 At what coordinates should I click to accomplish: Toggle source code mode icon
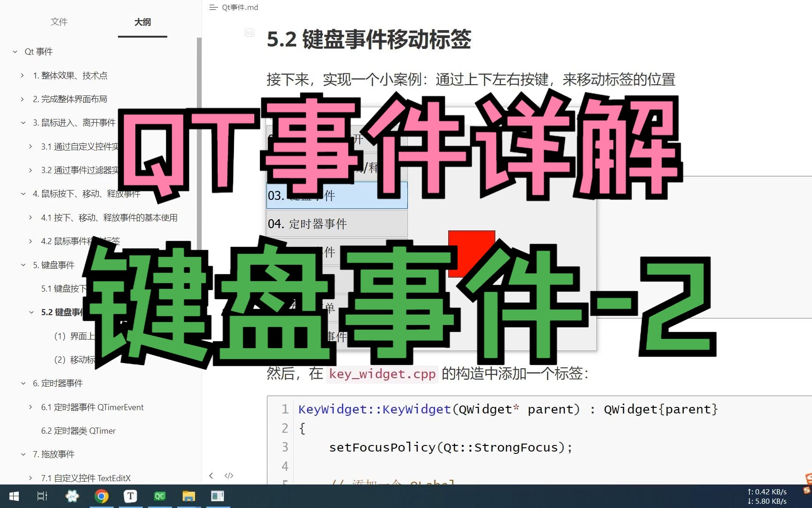pos(229,476)
